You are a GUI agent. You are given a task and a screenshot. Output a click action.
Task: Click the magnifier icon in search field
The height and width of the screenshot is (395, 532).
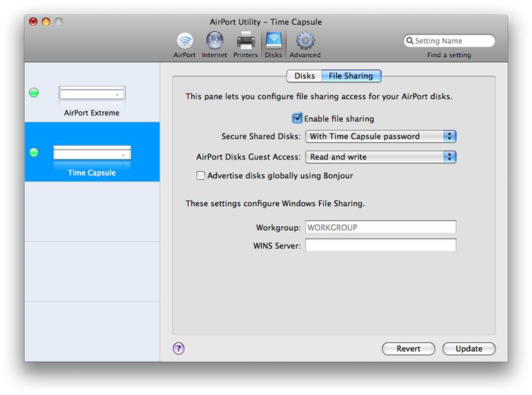coord(410,41)
